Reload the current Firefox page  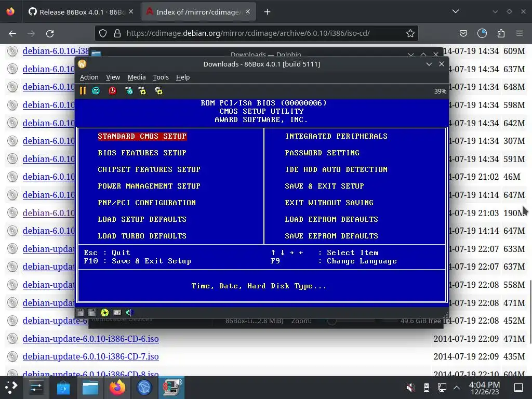click(x=50, y=34)
